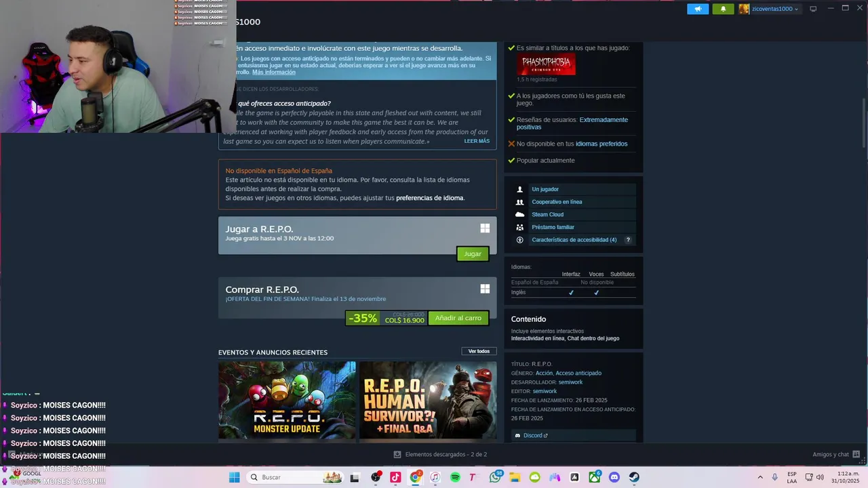Open Task View in taskbar
This screenshot has height=488, width=868.
coord(354,477)
